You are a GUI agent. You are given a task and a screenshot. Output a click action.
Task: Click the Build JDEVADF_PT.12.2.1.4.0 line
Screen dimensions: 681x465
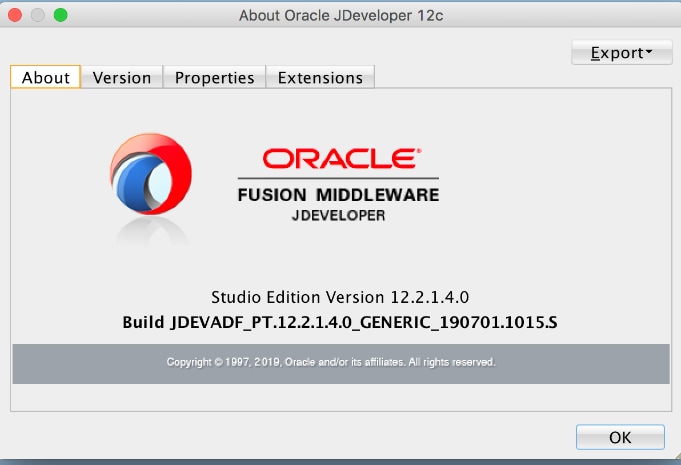click(x=340, y=323)
